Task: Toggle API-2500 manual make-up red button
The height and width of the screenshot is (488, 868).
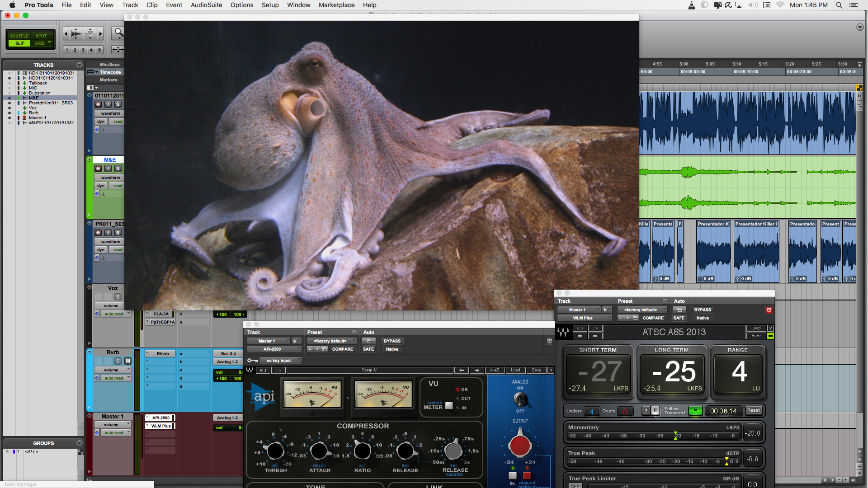Action: [527, 476]
